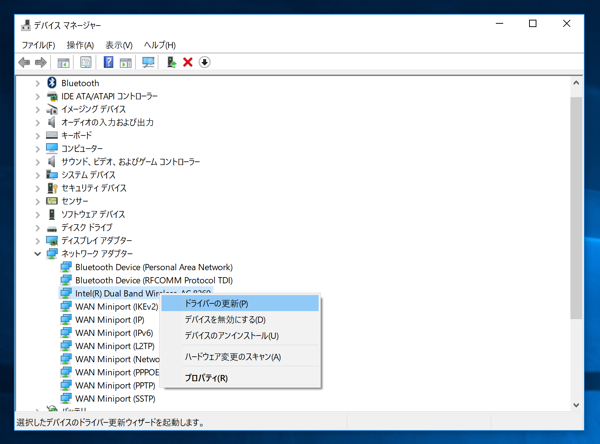Select WAN Miniport (PPTP)
This screenshot has width=600, height=444.
tap(115, 385)
